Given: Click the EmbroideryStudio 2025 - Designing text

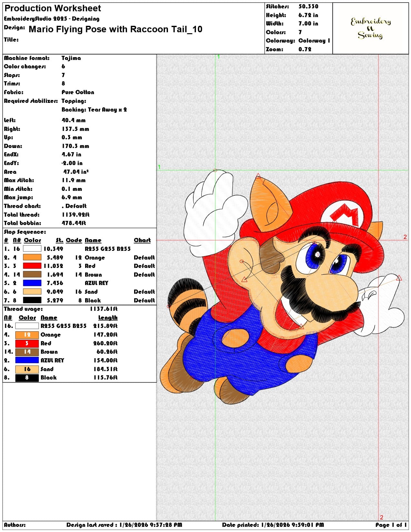Looking at the screenshot, I should [x=52, y=19].
